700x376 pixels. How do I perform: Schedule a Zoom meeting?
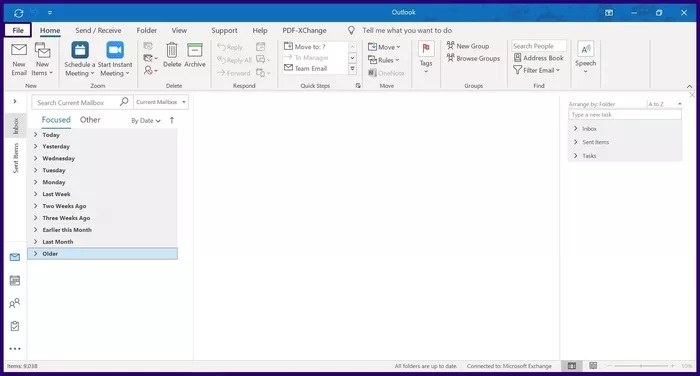[x=79, y=59]
